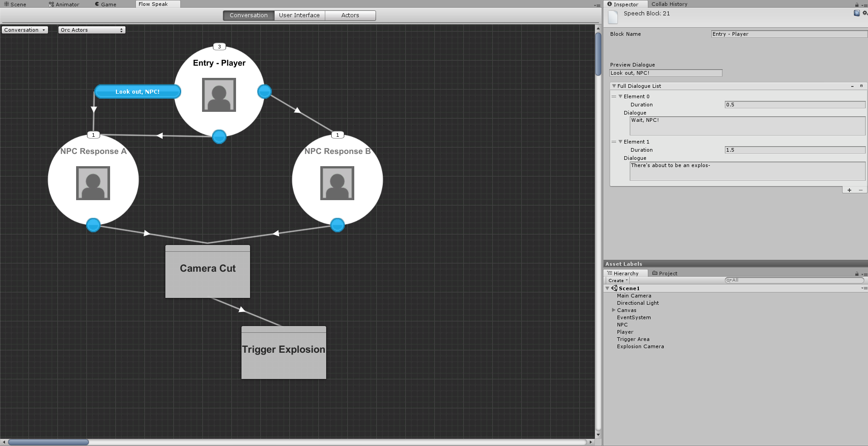Open the Orc Actors dropdown
This screenshot has height=446, width=868.
[x=92, y=30]
